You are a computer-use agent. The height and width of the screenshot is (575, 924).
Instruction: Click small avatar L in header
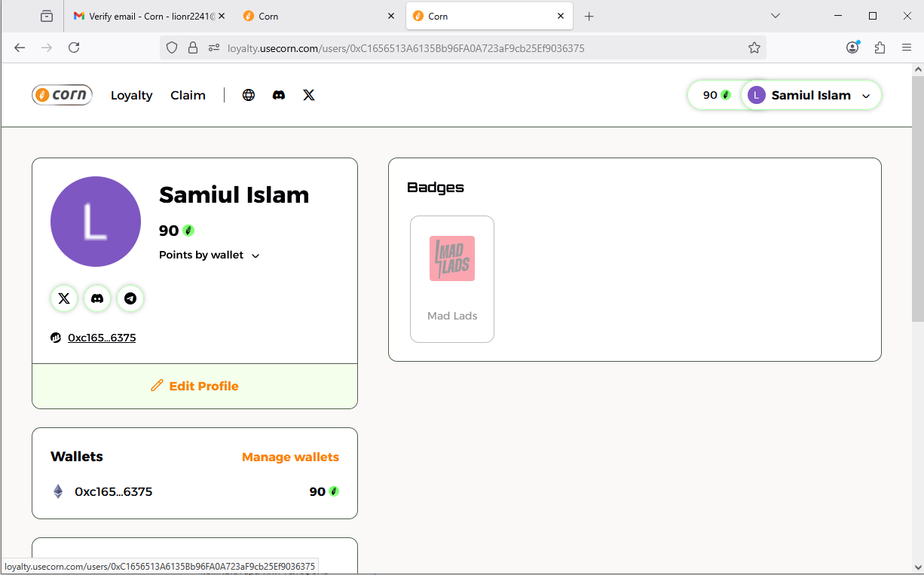click(757, 95)
